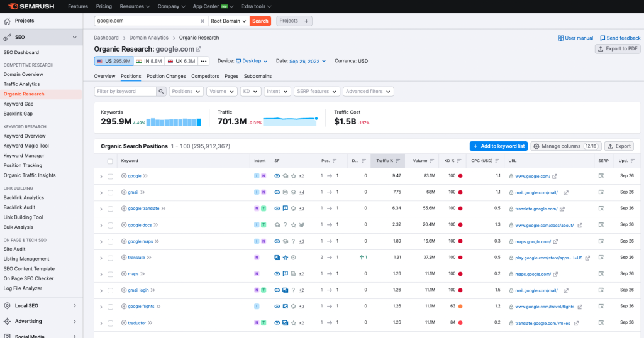644x338 pixels.
Task: Open external link for mail.google.com/mail/ in gmail row
Action: tap(565, 193)
